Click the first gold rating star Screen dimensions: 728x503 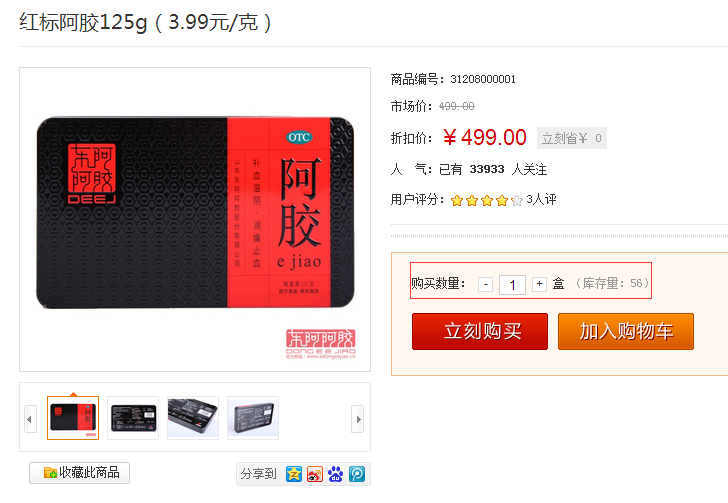click(457, 201)
